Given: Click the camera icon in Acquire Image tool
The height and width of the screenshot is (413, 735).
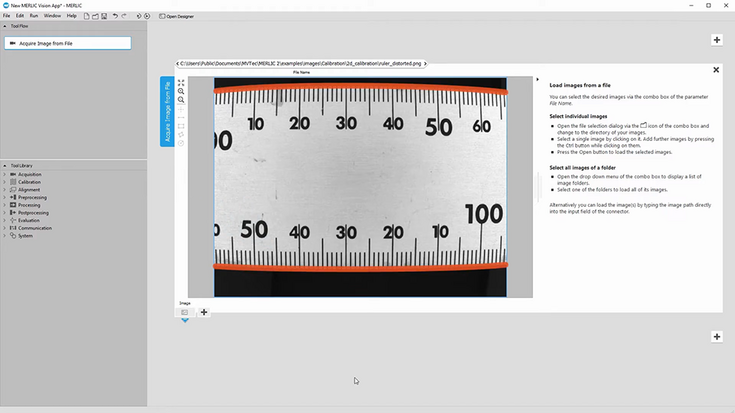Looking at the screenshot, I should [13, 43].
